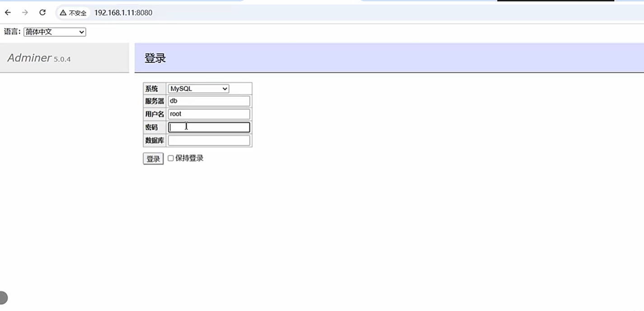This screenshot has width=644, height=311.
Task: Click the 不安全 security warning badge
Action: [x=73, y=13]
